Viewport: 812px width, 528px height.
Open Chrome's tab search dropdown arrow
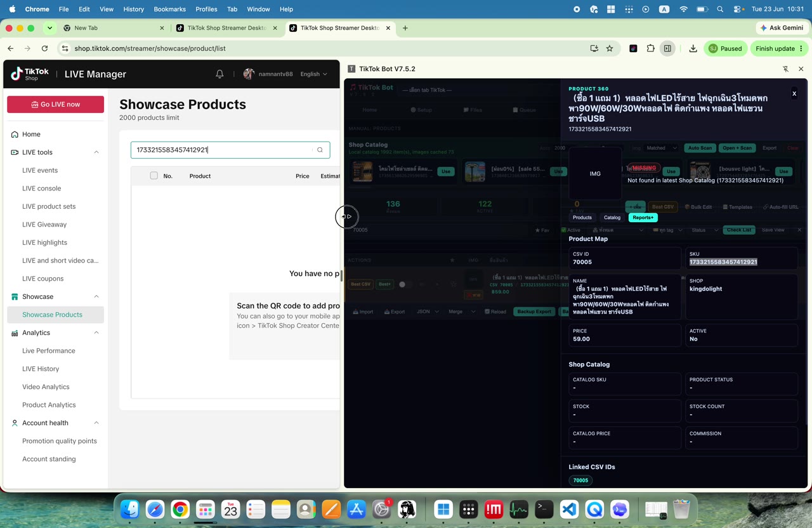pos(49,28)
